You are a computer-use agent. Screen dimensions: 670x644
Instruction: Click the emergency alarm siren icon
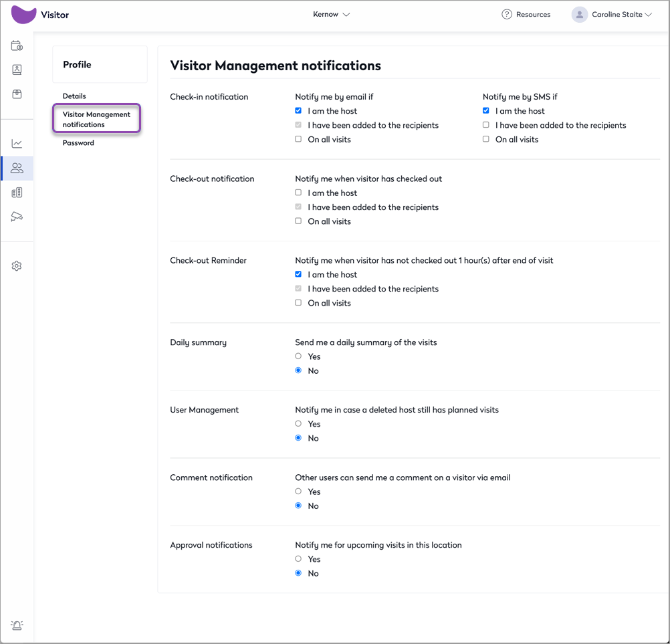coord(17,625)
